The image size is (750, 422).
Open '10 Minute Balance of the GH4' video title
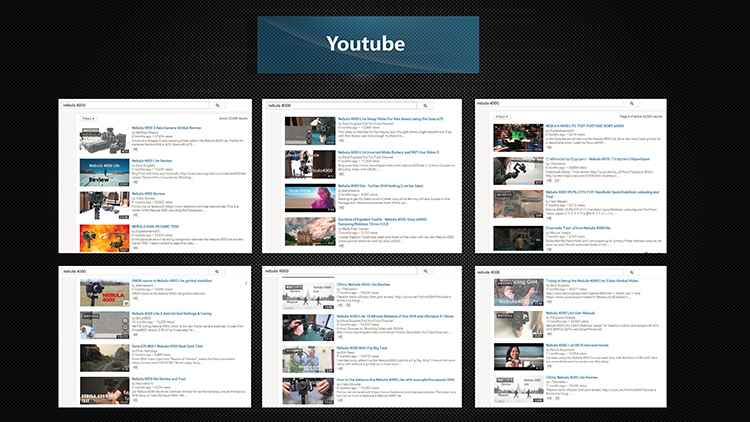(395, 316)
